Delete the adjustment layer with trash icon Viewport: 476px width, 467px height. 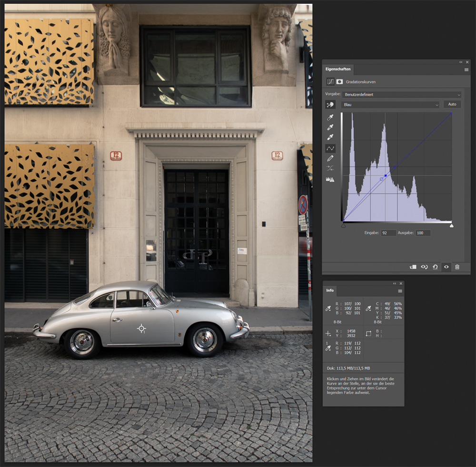[457, 267]
